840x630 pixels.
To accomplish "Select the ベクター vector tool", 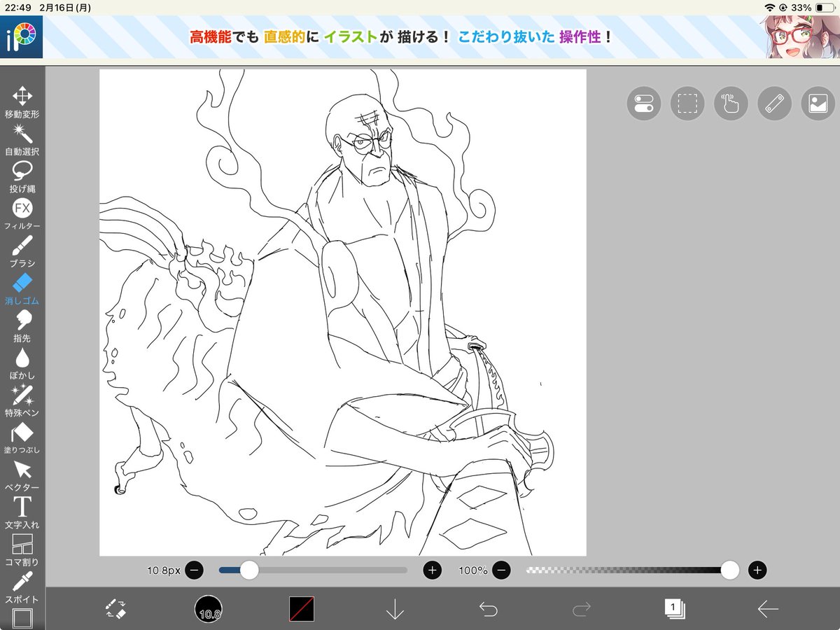I will 22,475.
